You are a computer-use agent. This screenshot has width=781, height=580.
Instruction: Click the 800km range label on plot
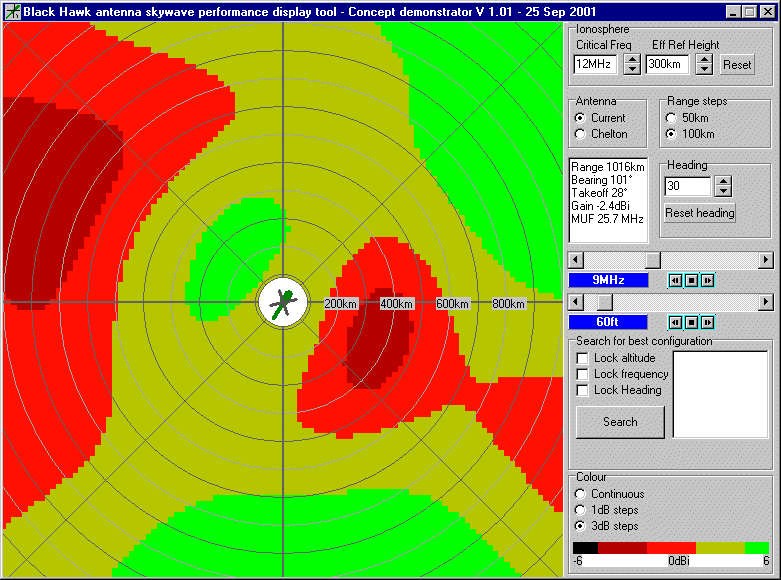(x=509, y=303)
